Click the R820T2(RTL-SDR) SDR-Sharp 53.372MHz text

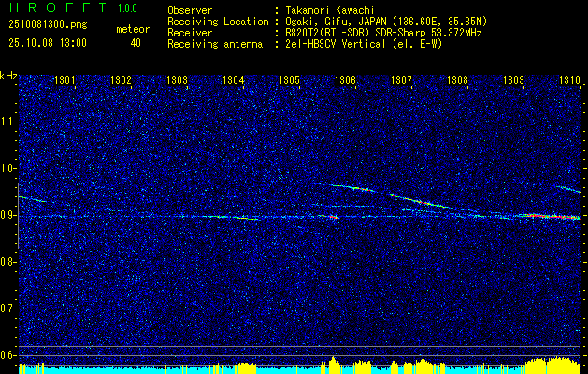click(383, 33)
